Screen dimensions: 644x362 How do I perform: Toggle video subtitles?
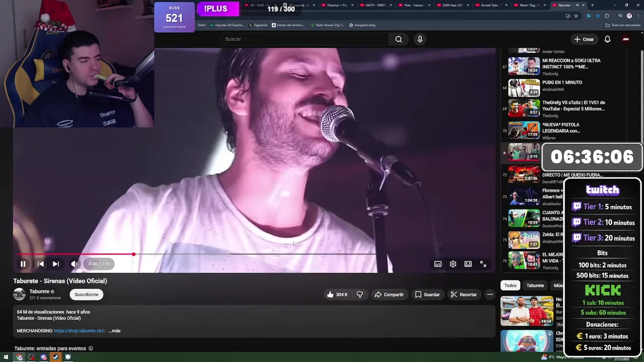[438, 264]
